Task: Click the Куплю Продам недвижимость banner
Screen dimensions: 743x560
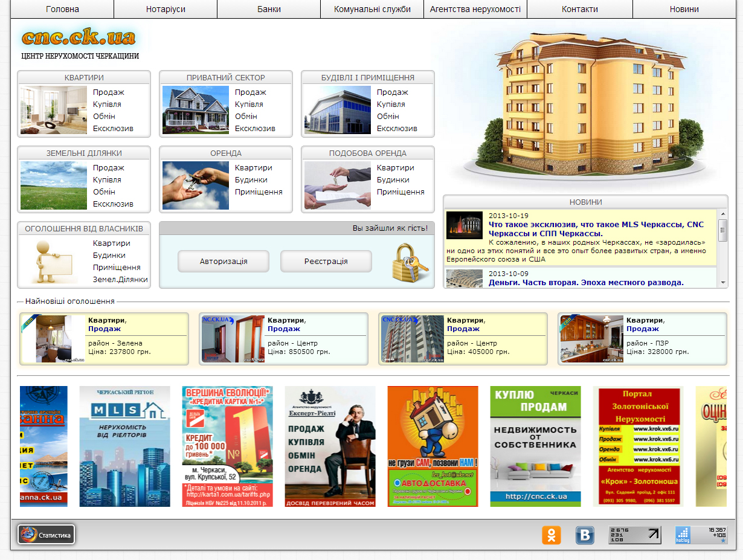Action: [536, 446]
